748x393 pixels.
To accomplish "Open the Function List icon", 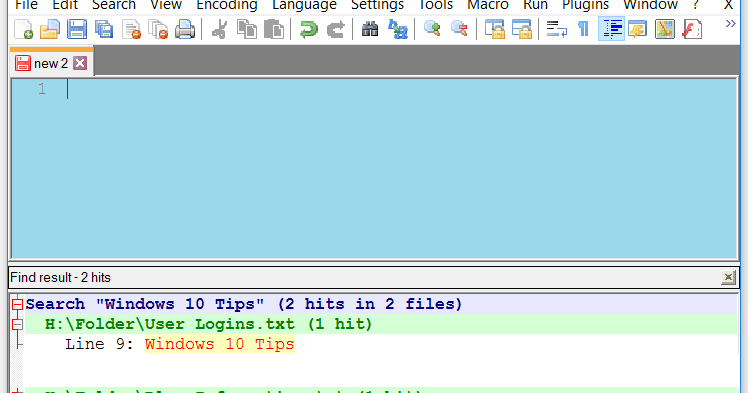I will 692,30.
